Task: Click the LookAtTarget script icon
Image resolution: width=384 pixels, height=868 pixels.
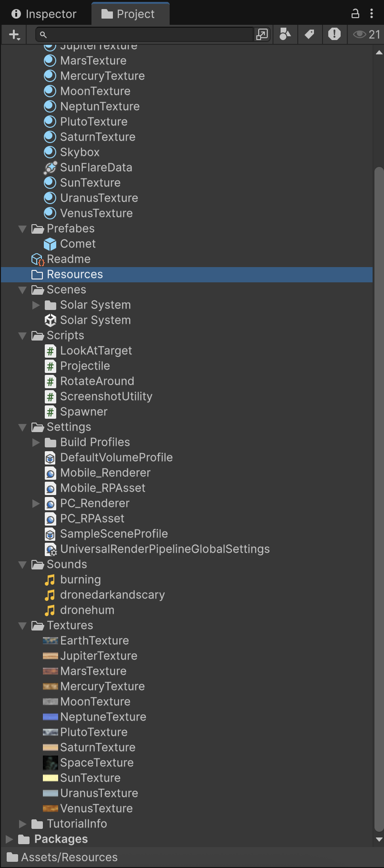Action: tap(50, 351)
